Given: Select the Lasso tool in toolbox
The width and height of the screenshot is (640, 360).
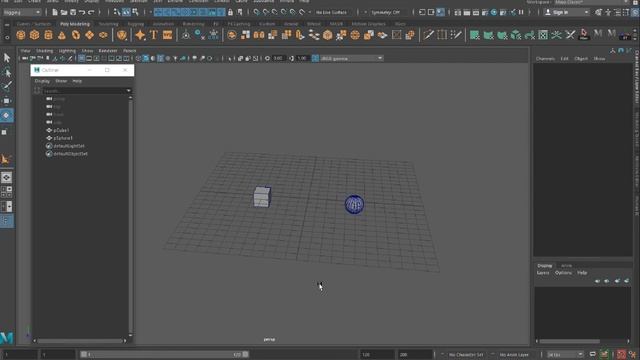Looking at the screenshot, I should point(7,73).
